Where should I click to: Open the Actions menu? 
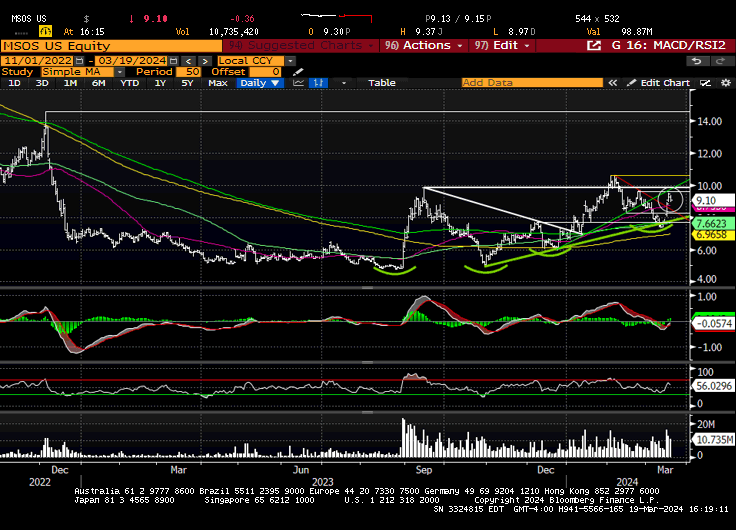coord(424,46)
